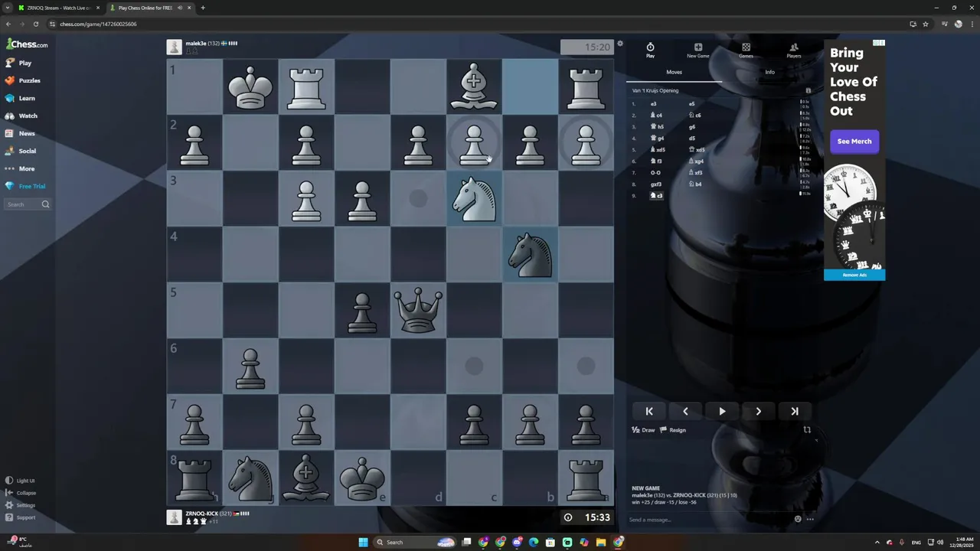Open the News section
980x551 pixels.
21,133
